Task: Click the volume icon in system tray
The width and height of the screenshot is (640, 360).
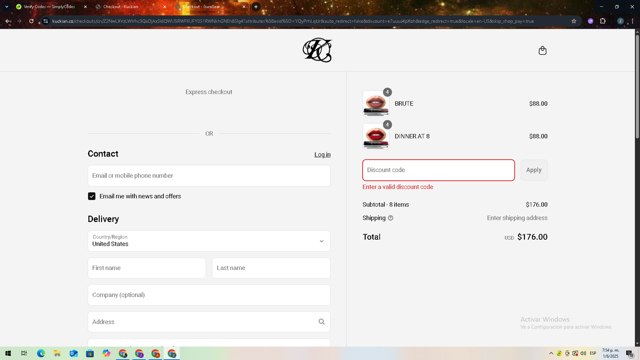Action: point(583,353)
